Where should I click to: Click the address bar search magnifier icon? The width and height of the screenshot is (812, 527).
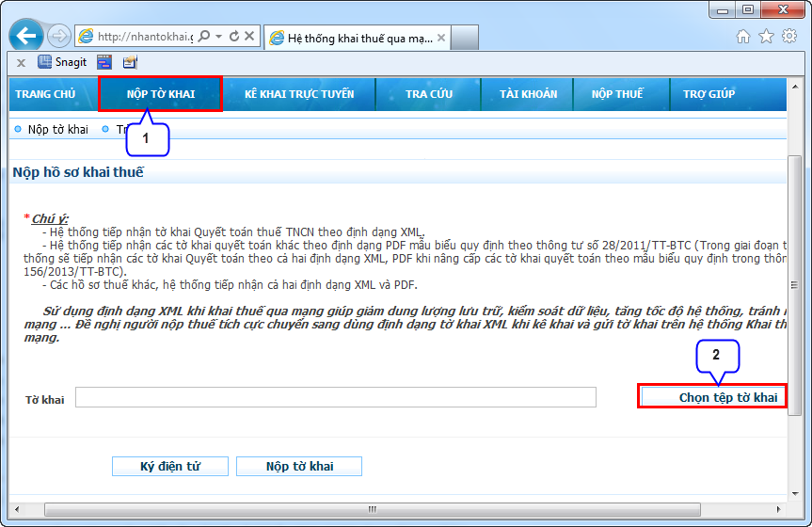tap(203, 37)
